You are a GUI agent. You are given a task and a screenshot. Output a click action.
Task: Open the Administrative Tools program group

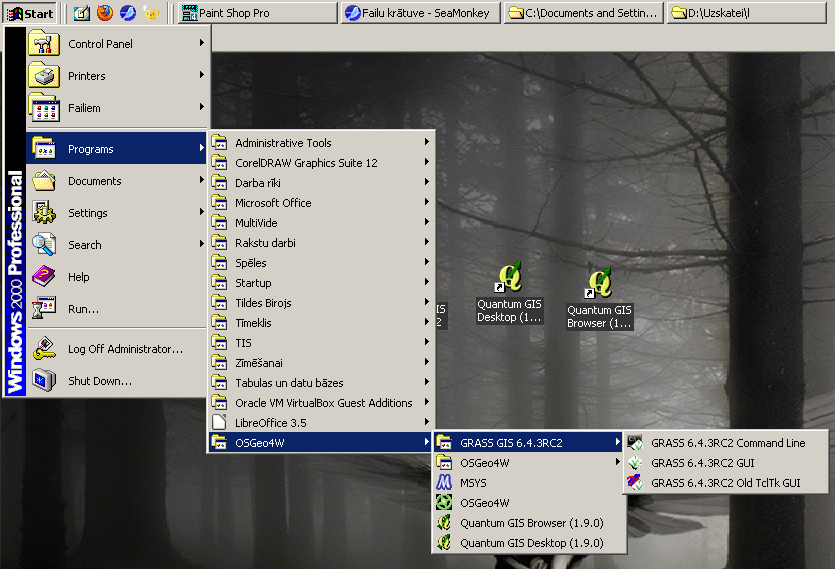321,143
